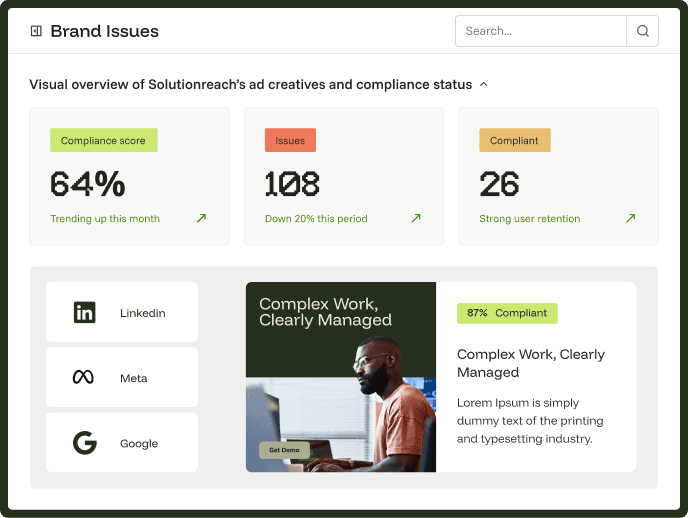Select the Meta platform tab
Viewport: 688px width, 518px height.
122,377
